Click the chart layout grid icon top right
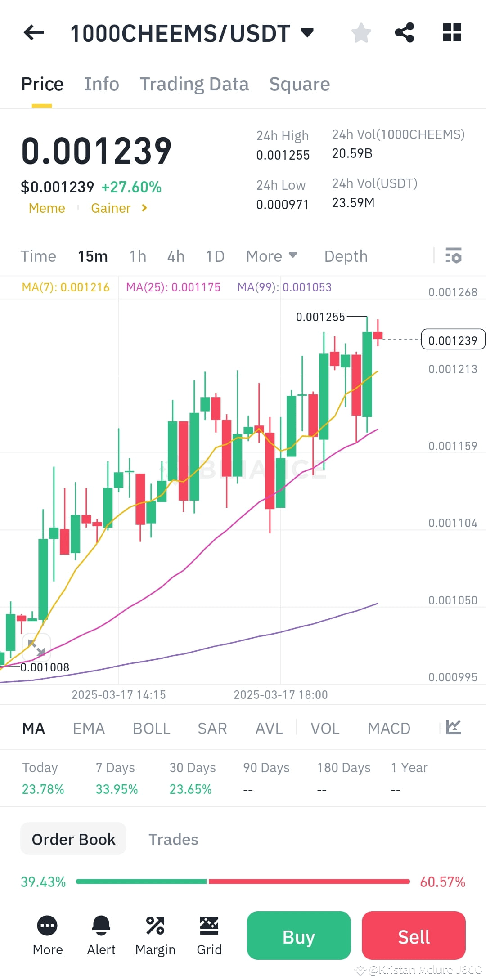The width and height of the screenshot is (486, 980). pyautogui.click(x=452, y=32)
